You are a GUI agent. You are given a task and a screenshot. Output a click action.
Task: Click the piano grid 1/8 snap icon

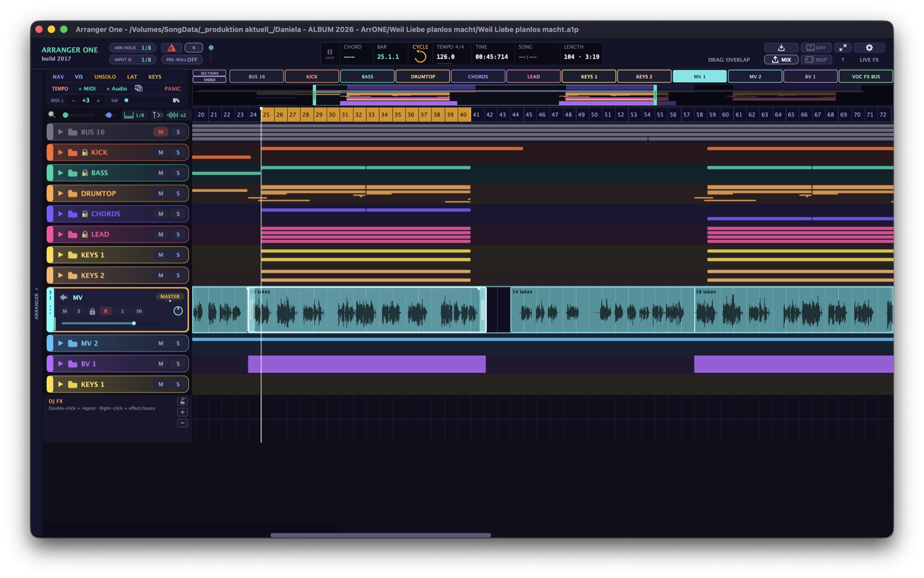134,115
